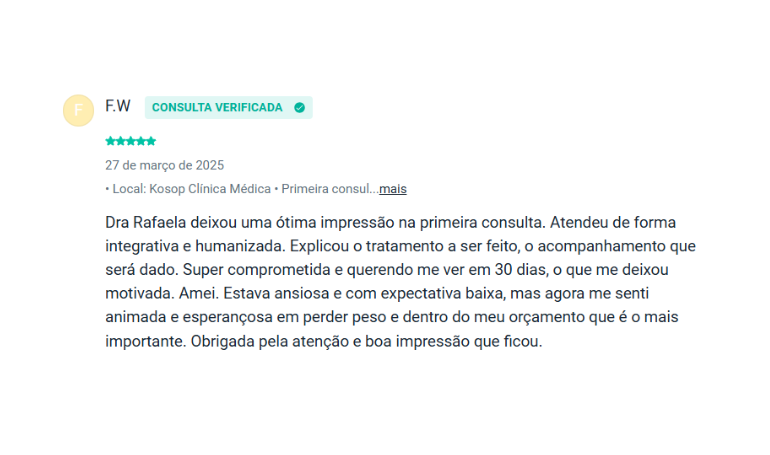Click the yellow F avatar circle
770x455 pixels.
click(79, 110)
